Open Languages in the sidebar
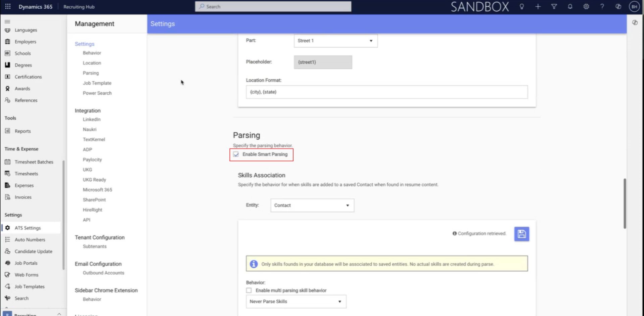644x316 pixels. tap(25, 30)
